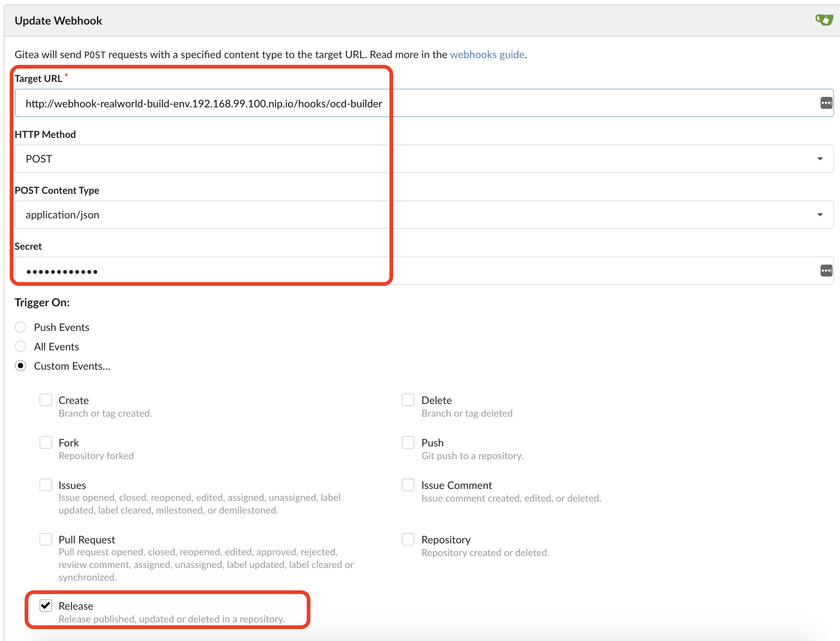Tick the Push event checkbox
840x641 pixels.
tap(408, 443)
